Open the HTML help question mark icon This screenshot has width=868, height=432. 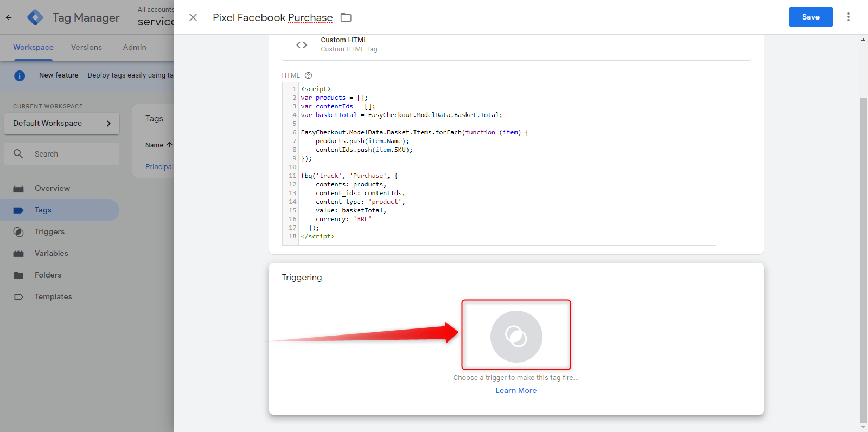click(308, 75)
